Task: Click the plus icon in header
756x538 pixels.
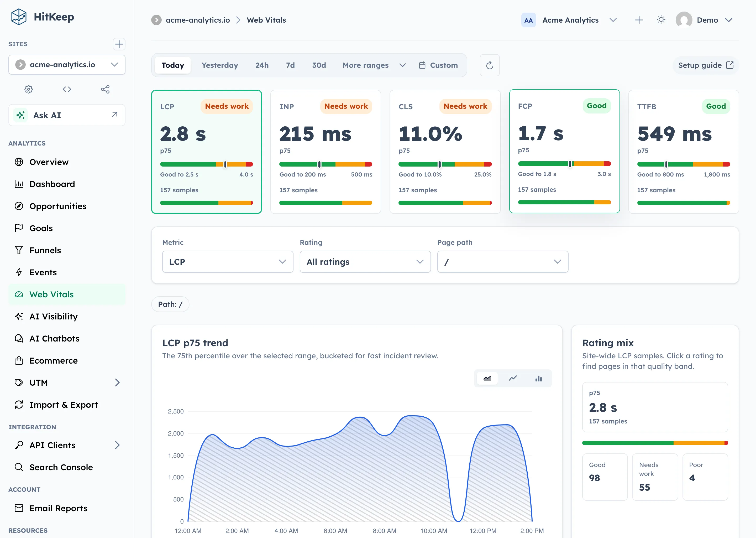Action: [639, 20]
